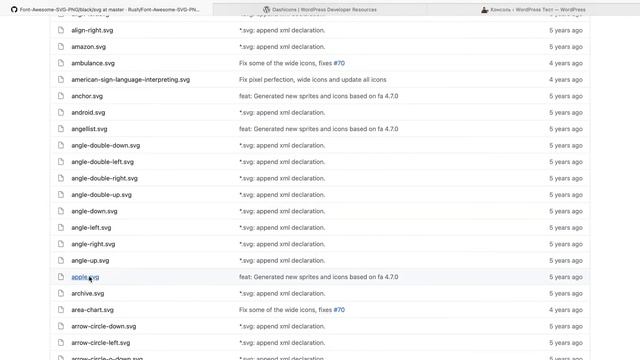Image resolution: width=640 pixels, height=360 pixels.
Task: Open angle-right.svg file
Action: tap(93, 244)
